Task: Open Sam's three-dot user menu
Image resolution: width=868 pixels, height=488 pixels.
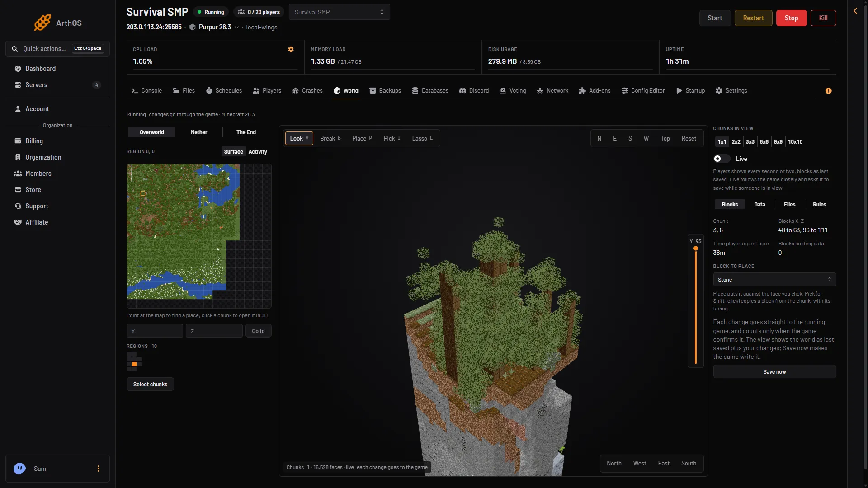Action: click(x=99, y=469)
